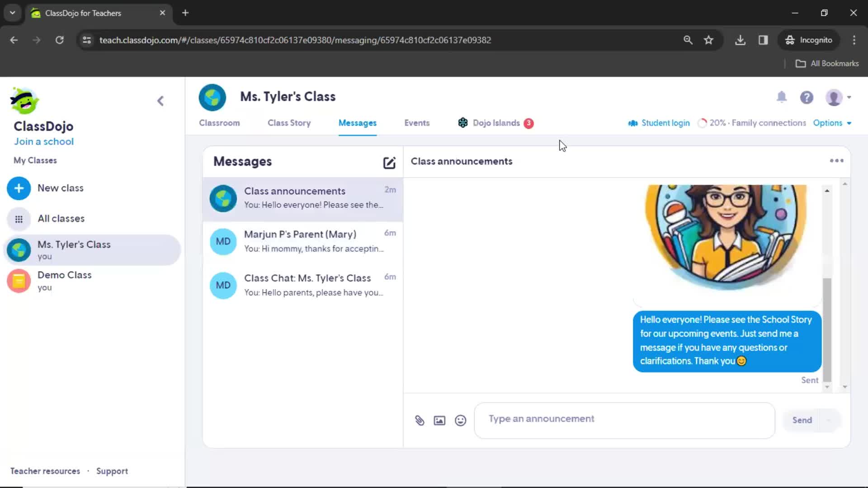The height and width of the screenshot is (488, 868).
Task: Close the ClassDojo for Teachers tab
Action: point(162,13)
